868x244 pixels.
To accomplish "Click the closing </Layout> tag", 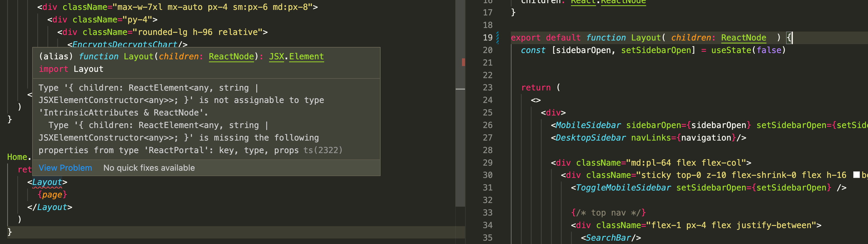I will point(50,207).
